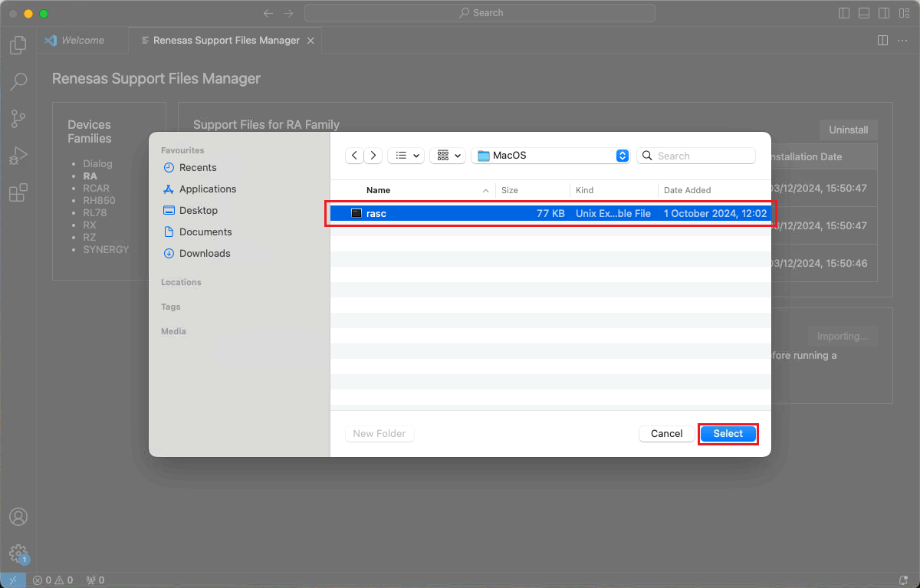Toggle primary side bar layout icon
Screen dimensions: 920x588
tap(844, 13)
